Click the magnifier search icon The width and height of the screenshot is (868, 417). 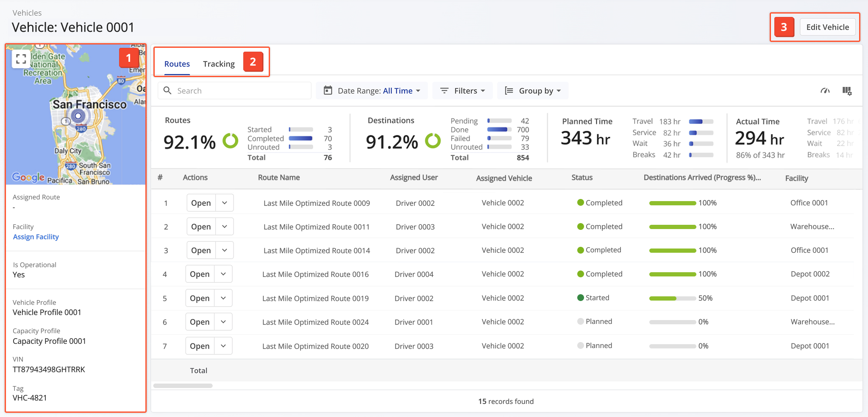click(x=167, y=91)
